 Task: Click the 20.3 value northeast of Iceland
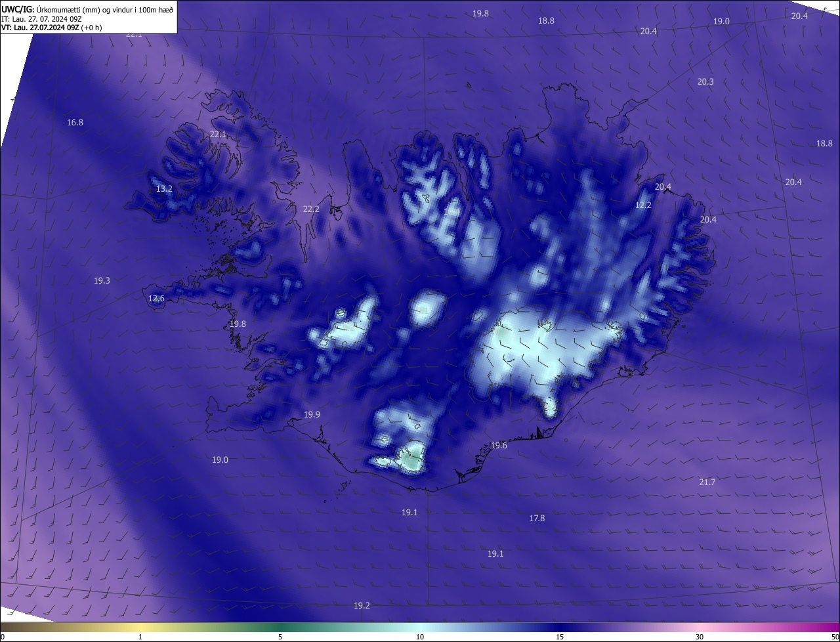705,82
